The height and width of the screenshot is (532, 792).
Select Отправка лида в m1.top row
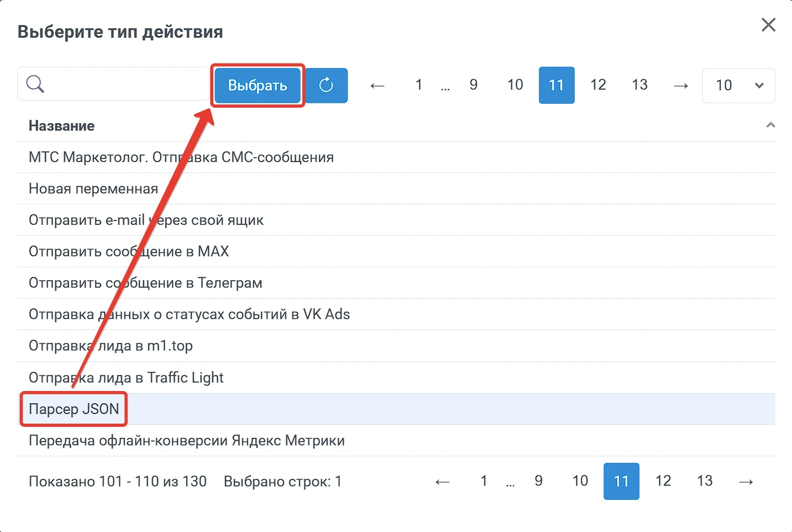396,345
